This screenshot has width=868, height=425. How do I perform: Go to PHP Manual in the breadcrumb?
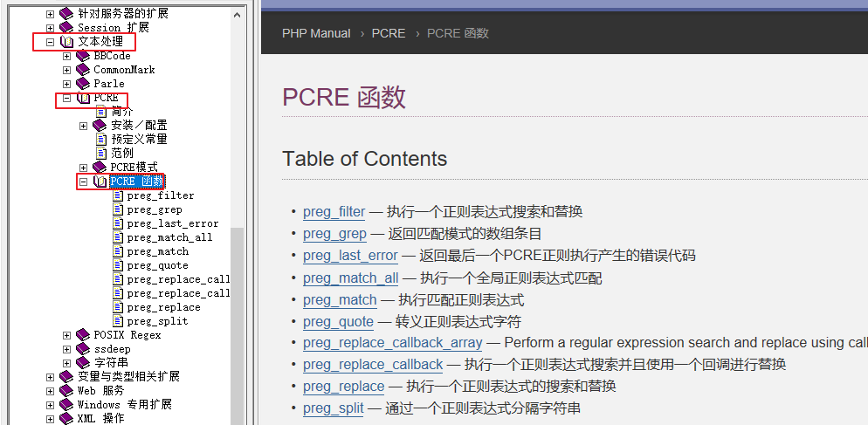click(x=316, y=33)
